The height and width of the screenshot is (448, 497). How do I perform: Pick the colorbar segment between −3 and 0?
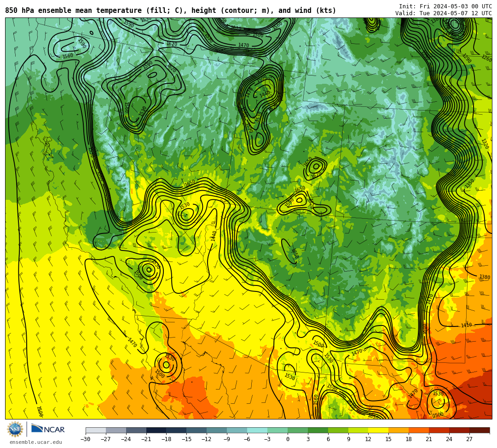(x=277, y=430)
